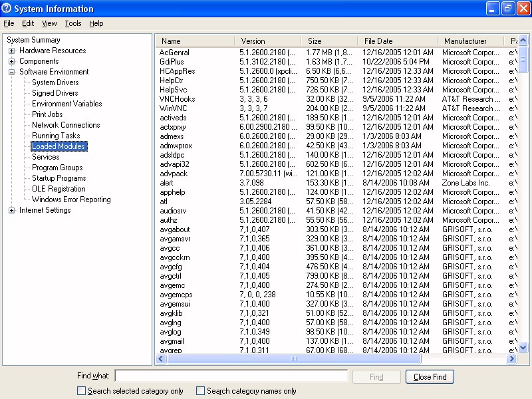532x399 pixels.
Task: Enable Search selected category only checkbox
Action: [82, 391]
